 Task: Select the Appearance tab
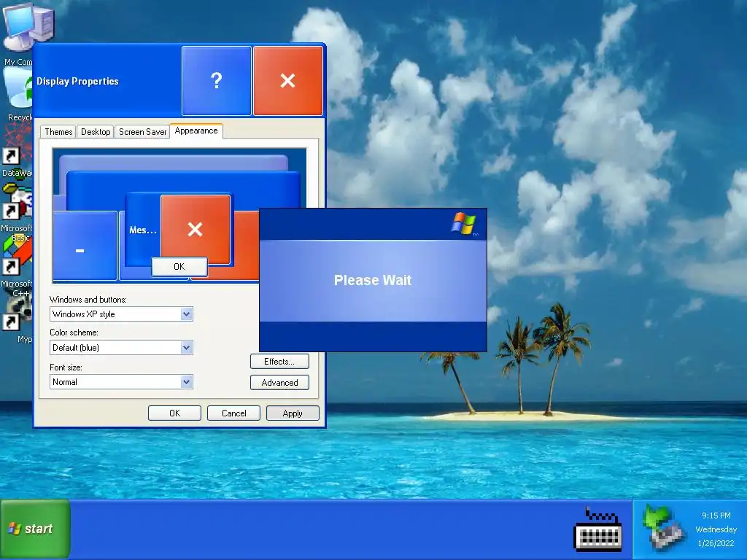[x=196, y=131]
